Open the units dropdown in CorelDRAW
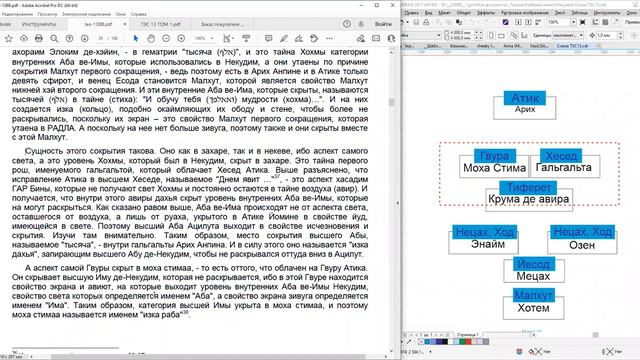640x360 pixels. point(581,35)
